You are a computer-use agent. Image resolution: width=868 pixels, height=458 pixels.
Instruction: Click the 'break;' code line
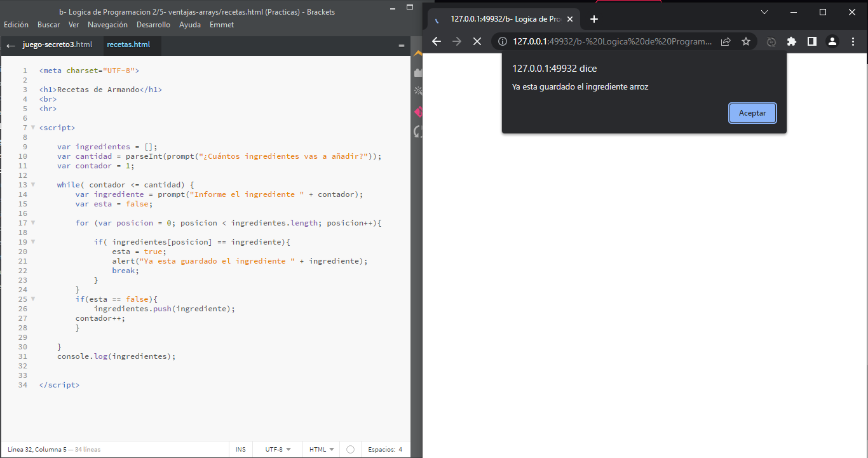(x=126, y=271)
